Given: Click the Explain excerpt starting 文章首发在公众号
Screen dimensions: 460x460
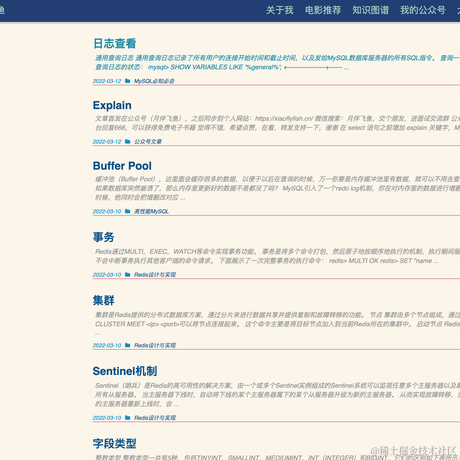Looking at the screenshot, I should (277, 123).
